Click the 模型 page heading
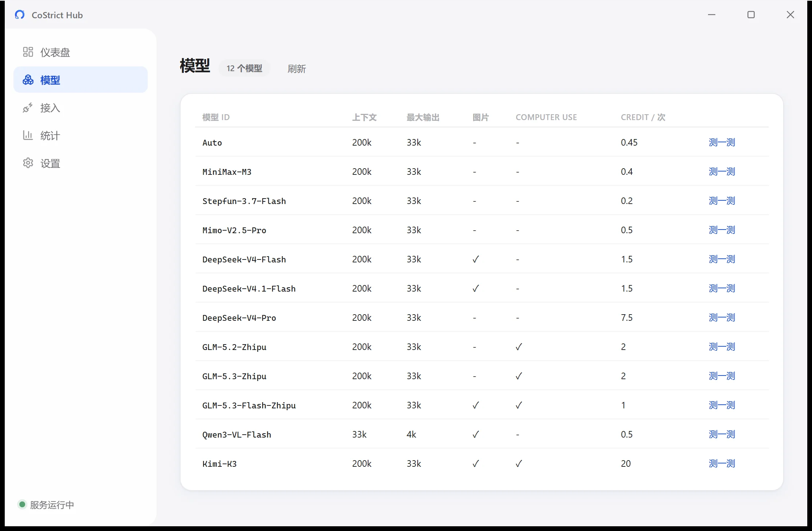The height and width of the screenshot is (531, 812). point(195,66)
